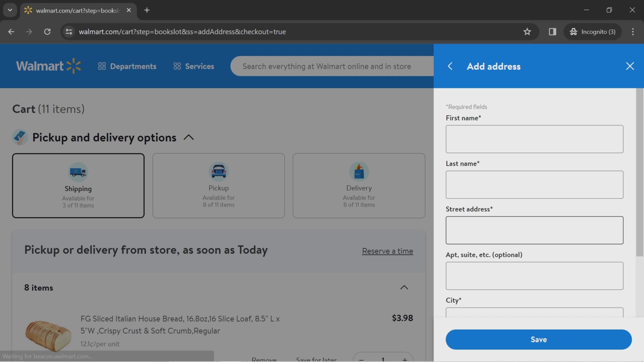Click the browser profile Incognito icon
The width and height of the screenshot is (644, 362).
coord(574,31)
